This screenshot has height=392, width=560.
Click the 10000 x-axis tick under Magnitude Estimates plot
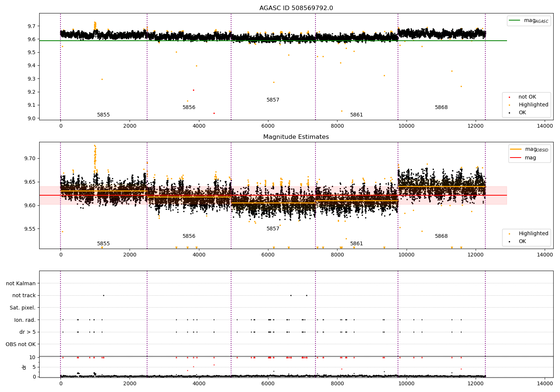tap(406, 255)
